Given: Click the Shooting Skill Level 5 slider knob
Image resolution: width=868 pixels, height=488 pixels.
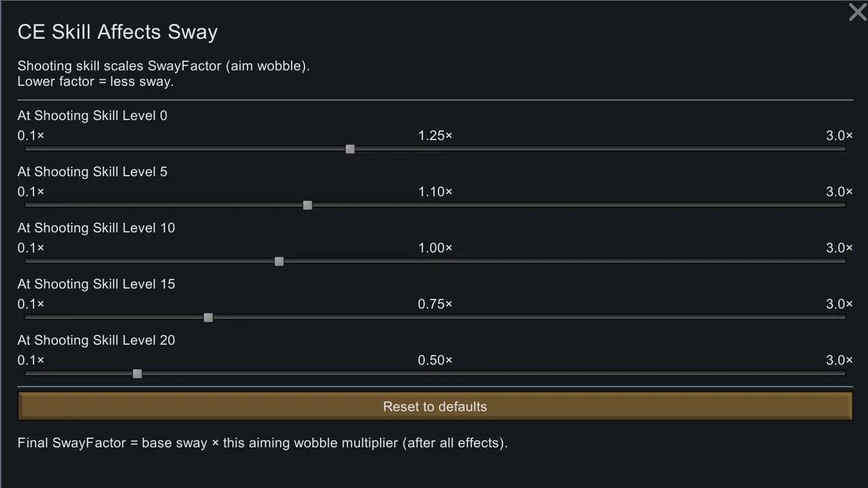Looking at the screenshot, I should point(308,205).
